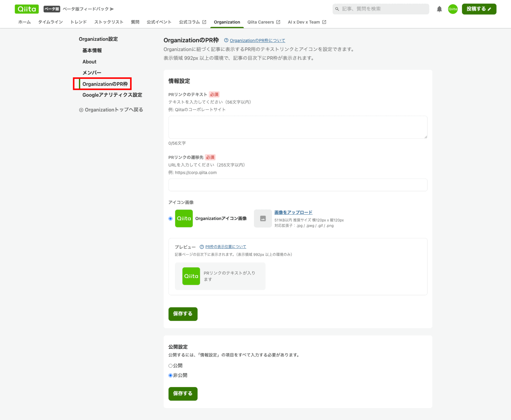Screen dimensions: 511x420
Task: Select the Organizationアイコン画像 radio button
Action: pos(171,219)
